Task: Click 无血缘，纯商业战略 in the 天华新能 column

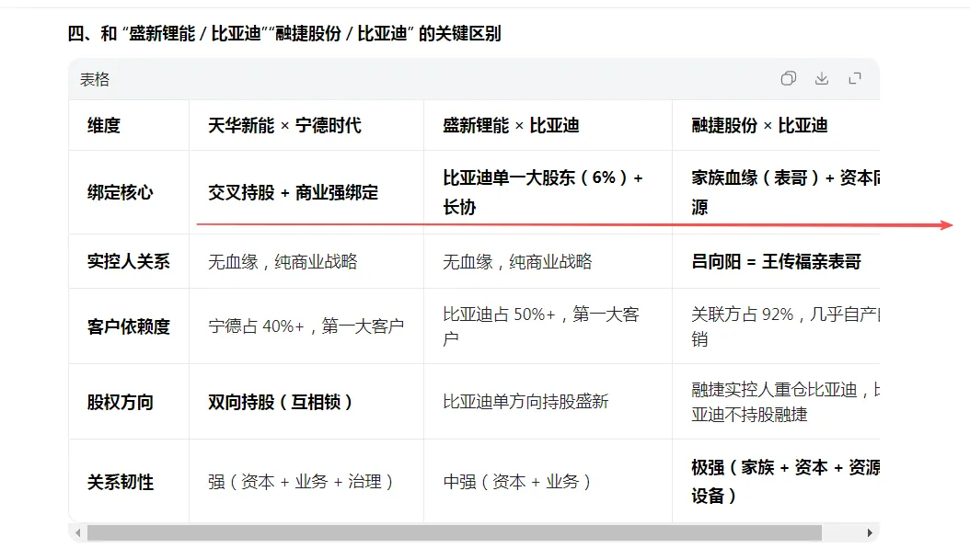Action: click(x=283, y=261)
